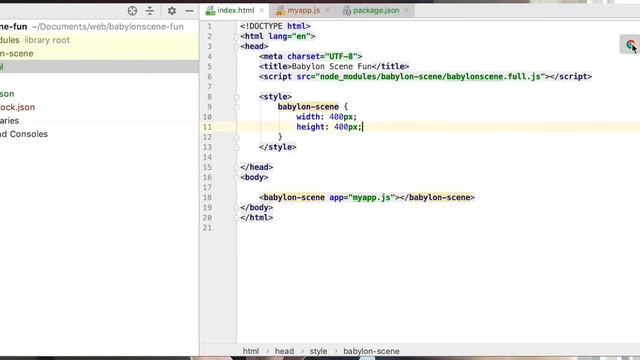The width and height of the screenshot is (640, 360).
Task: Click the babylon-scene CSS selector
Action: coord(308,107)
